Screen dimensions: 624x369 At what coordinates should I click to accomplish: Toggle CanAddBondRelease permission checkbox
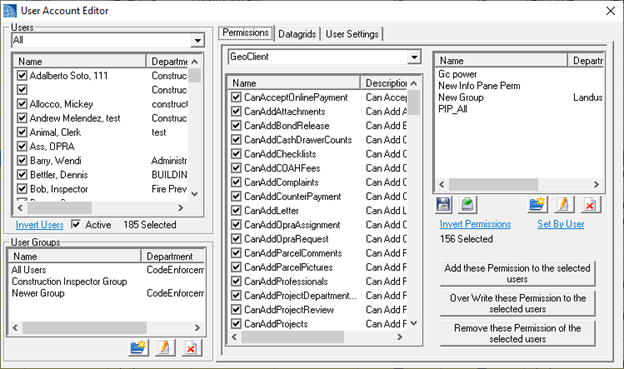pos(236,125)
